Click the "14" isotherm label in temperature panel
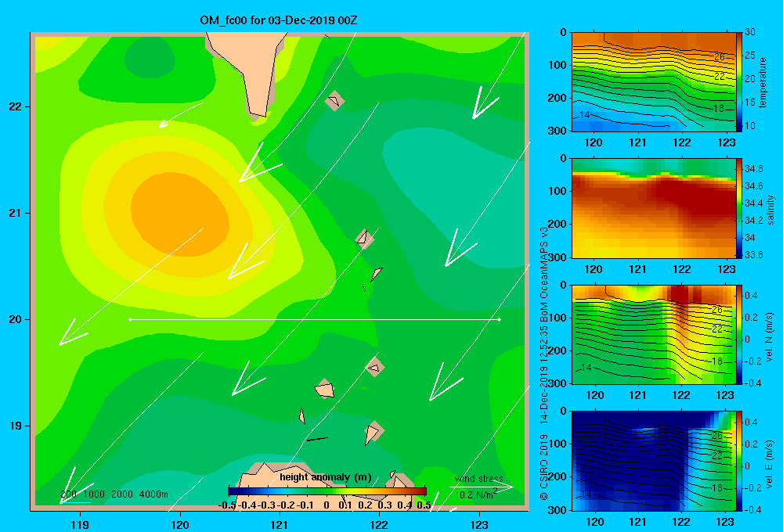 point(584,115)
